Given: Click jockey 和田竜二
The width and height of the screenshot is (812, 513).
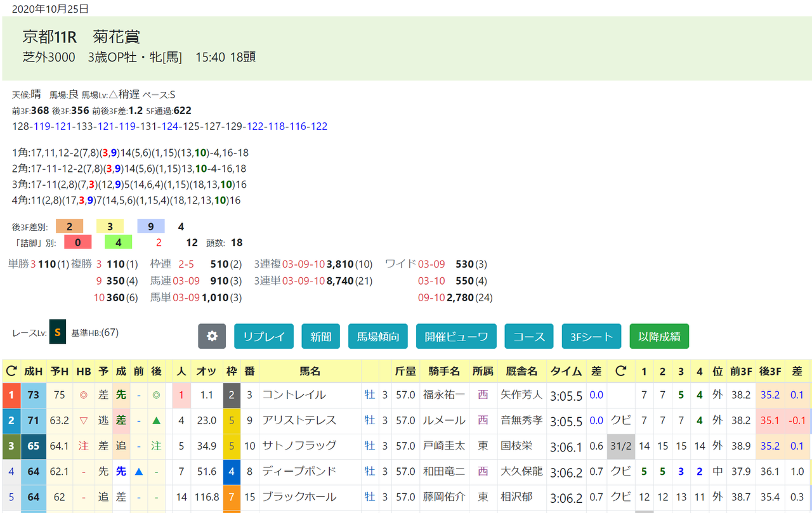Looking at the screenshot, I should click(444, 471).
